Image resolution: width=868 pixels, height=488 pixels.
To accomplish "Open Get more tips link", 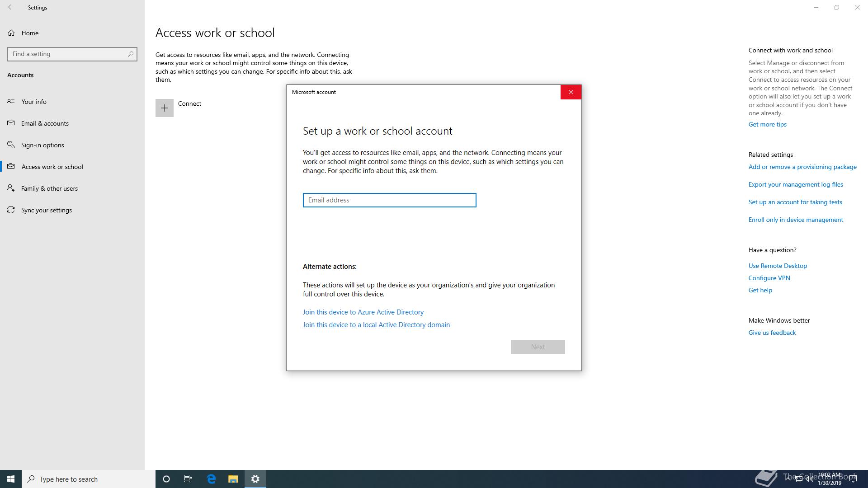I will pos(767,124).
